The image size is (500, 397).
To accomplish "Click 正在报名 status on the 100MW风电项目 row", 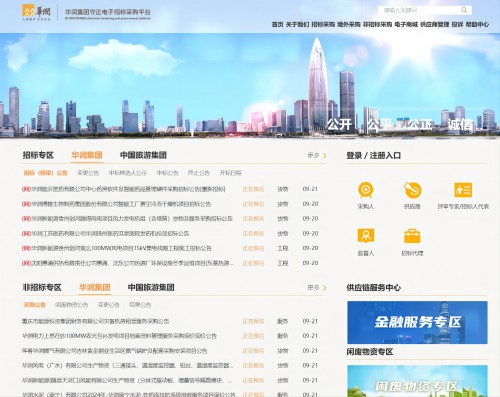I will 253,248.
